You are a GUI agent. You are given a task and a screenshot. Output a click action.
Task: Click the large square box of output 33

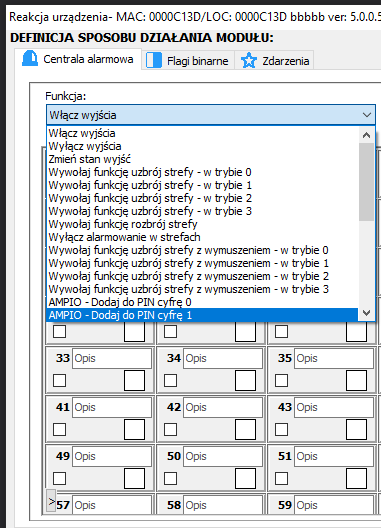coord(134,381)
